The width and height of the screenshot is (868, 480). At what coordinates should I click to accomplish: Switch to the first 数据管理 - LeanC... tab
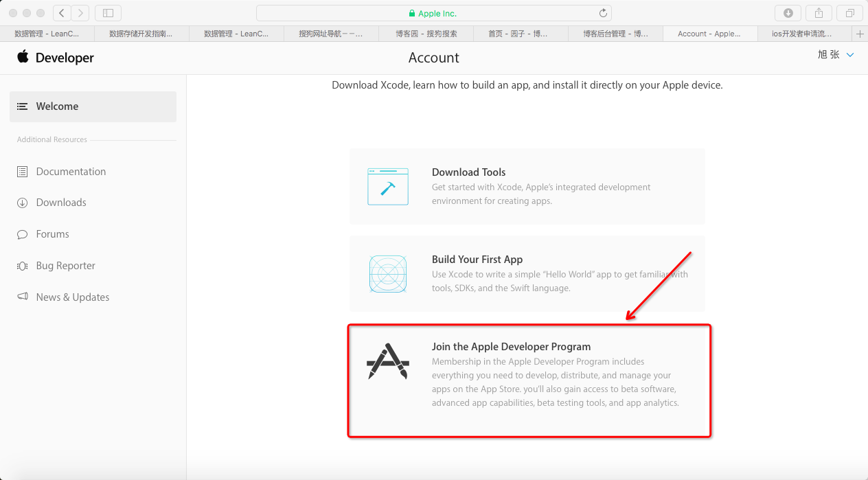click(47, 34)
